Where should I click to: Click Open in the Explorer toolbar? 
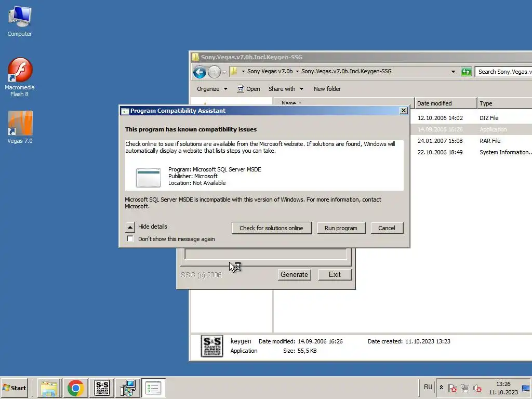click(249, 89)
